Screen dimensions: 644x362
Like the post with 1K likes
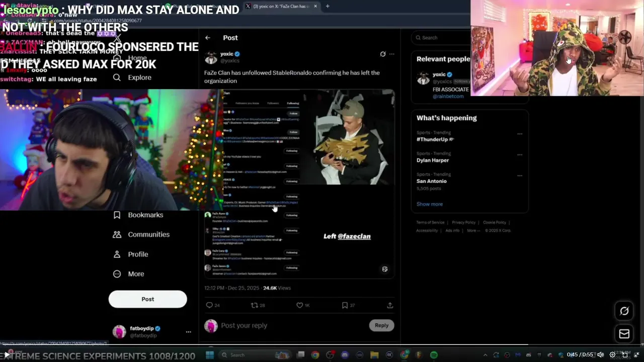(299, 305)
